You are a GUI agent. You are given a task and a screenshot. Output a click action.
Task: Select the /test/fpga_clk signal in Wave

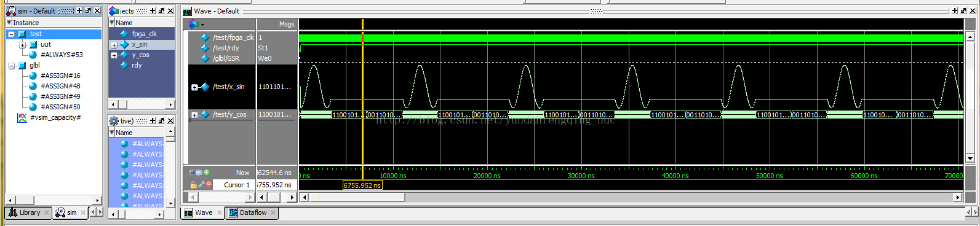[233, 37]
